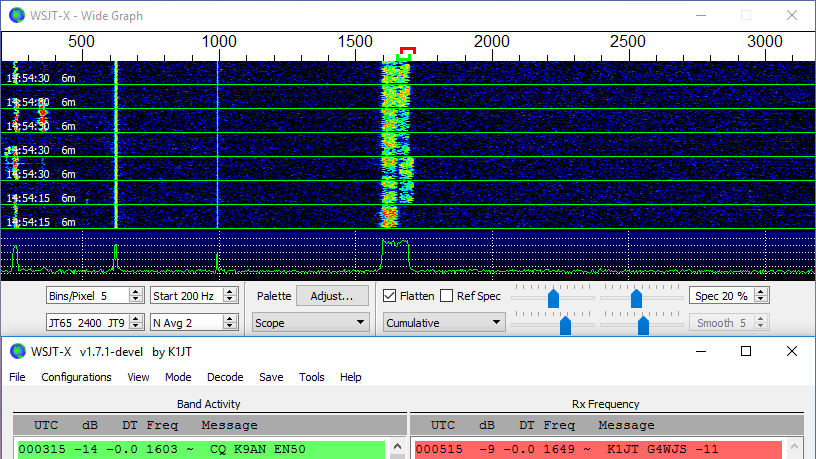Image resolution: width=816 pixels, height=459 pixels.
Task: Close the WSJT-X main window
Action: click(792, 351)
